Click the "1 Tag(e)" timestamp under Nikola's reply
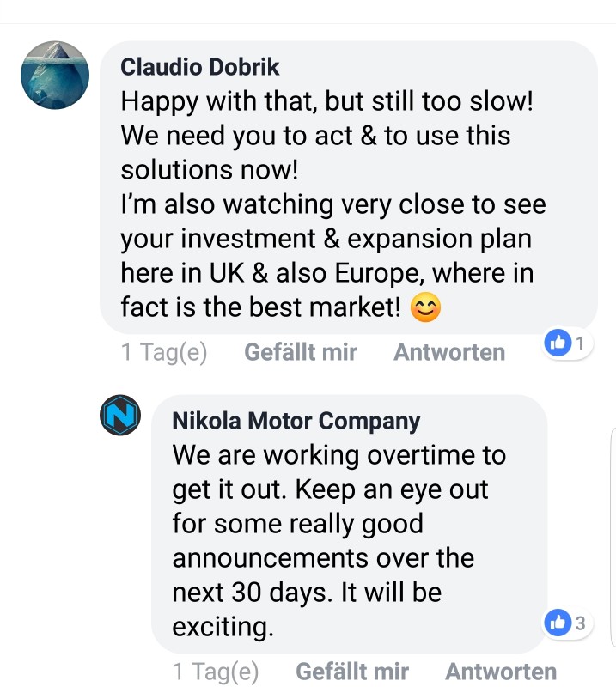 click(216, 671)
